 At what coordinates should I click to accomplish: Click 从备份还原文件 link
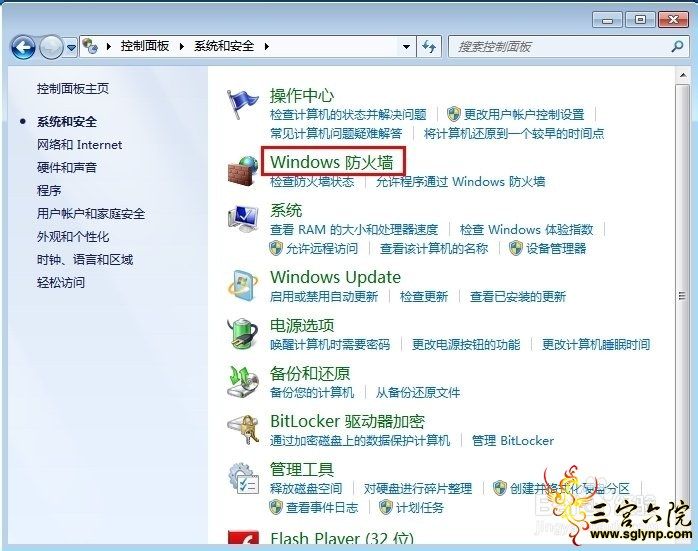418,393
